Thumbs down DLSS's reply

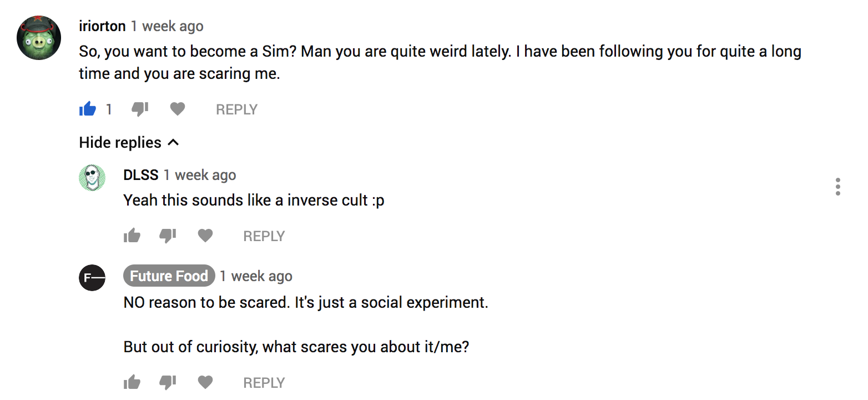pyautogui.click(x=168, y=236)
